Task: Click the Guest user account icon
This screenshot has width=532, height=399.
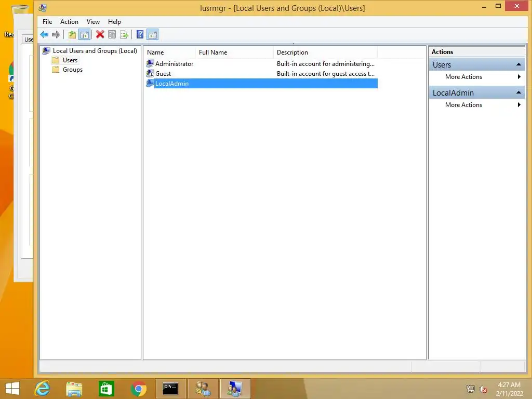Action: pyautogui.click(x=150, y=73)
